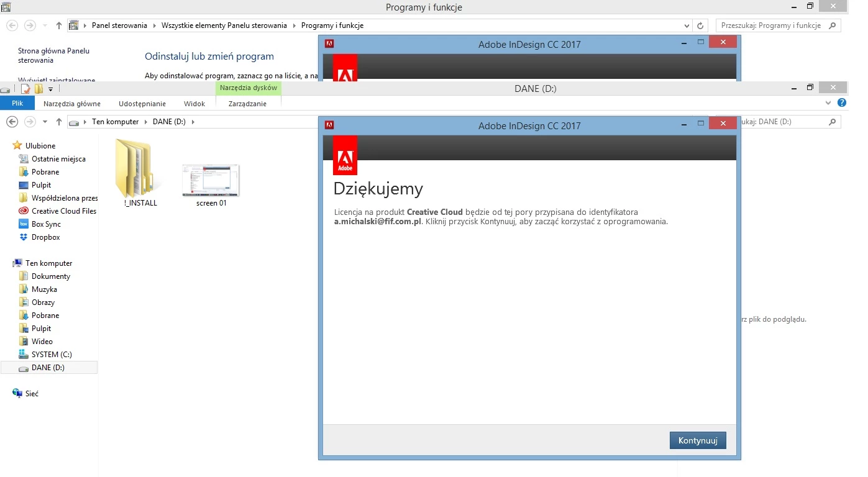Open Help icon in DANE window

842,102
